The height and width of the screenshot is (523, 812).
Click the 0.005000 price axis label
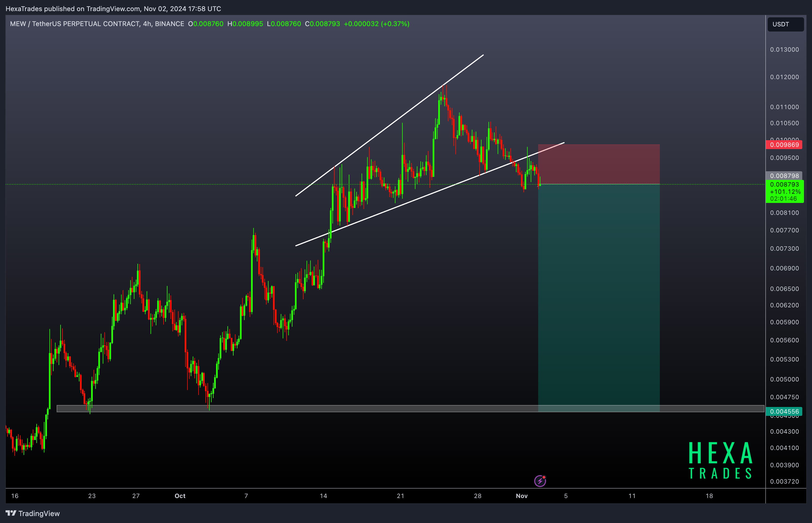785,379
